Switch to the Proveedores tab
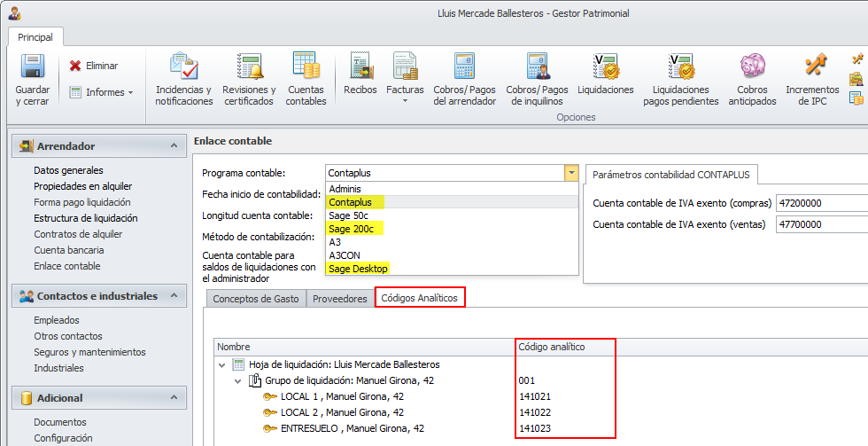Screen dimensions: 868x446 pos(339,299)
